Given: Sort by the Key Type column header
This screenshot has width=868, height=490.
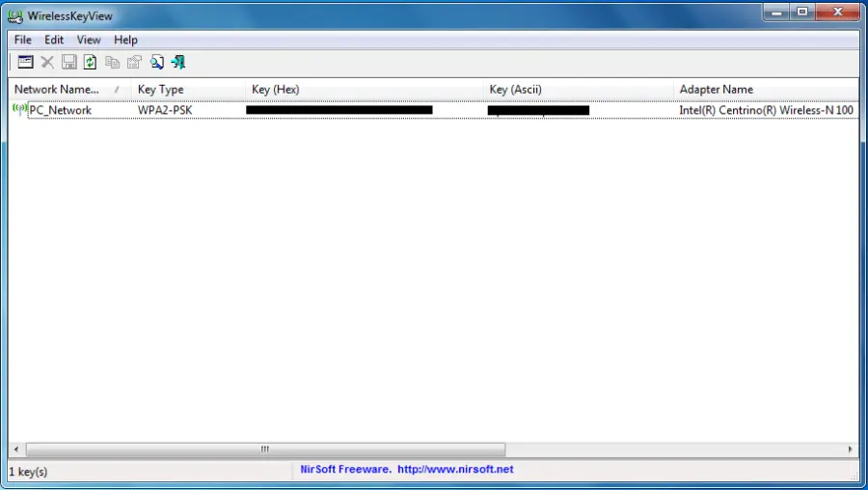Looking at the screenshot, I should click(160, 90).
